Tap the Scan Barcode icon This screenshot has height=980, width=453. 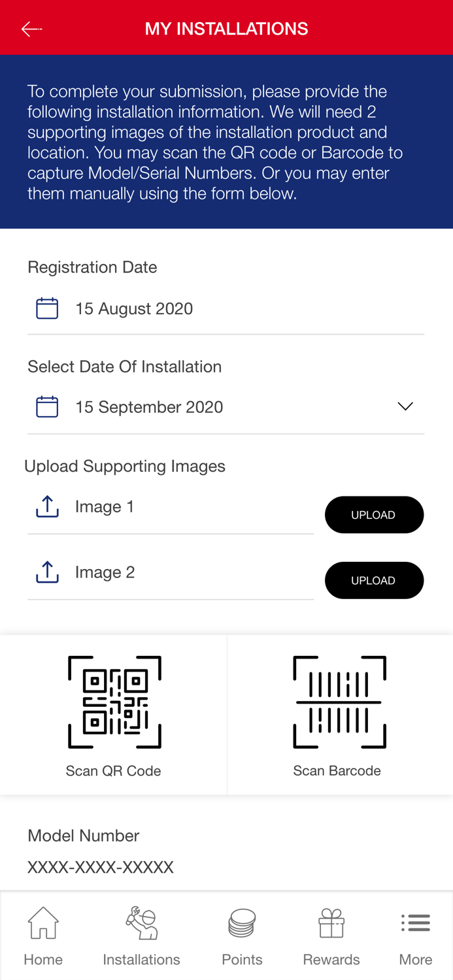coord(339,702)
